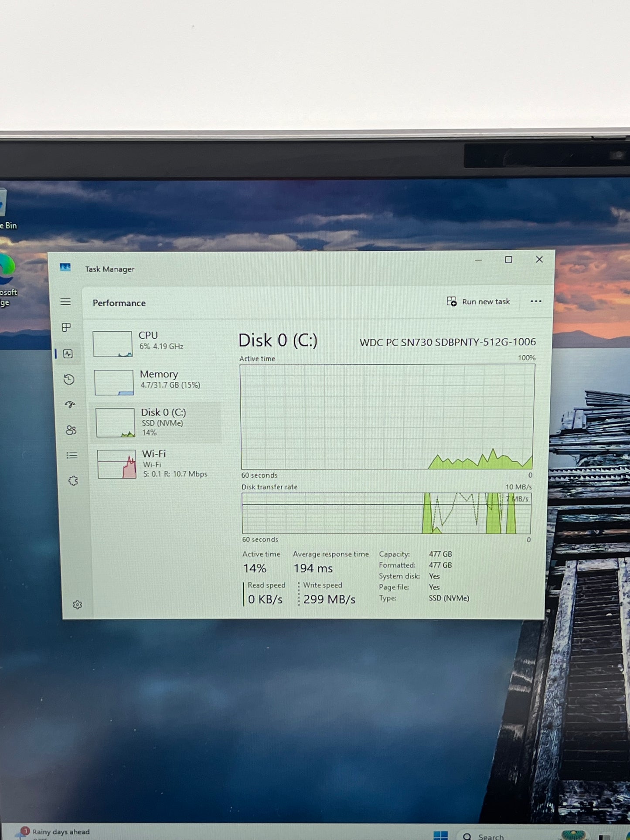
Task: Open the Windows Start button on taskbar
Action: [x=440, y=835]
